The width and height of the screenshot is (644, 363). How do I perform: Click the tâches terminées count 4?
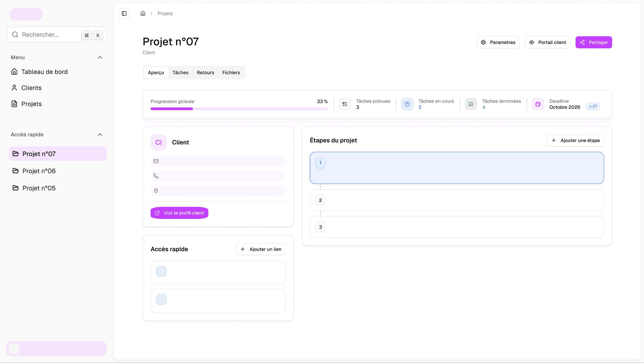point(484,107)
